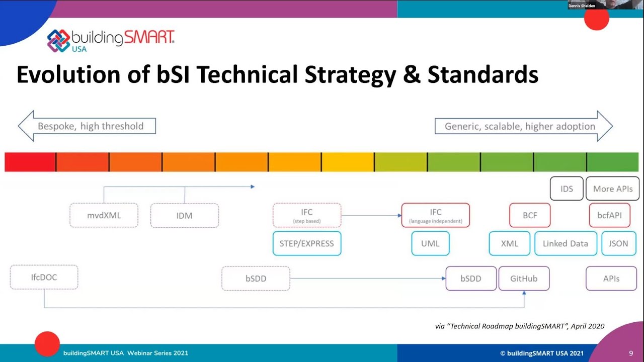Screen dimensions: 644x362
Task: Select the IDM box
Action: pyautogui.click(x=185, y=215)
